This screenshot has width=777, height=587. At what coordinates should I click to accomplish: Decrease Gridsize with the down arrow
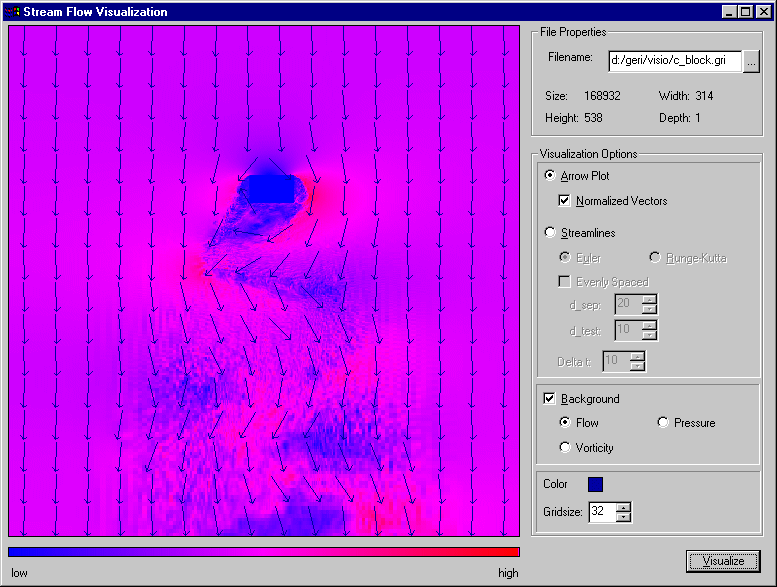click(624, 517)
